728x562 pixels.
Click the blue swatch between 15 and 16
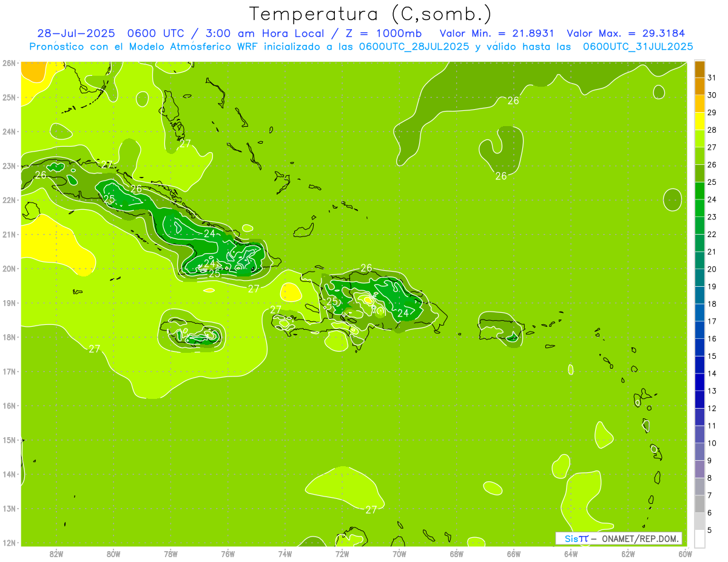699,347
